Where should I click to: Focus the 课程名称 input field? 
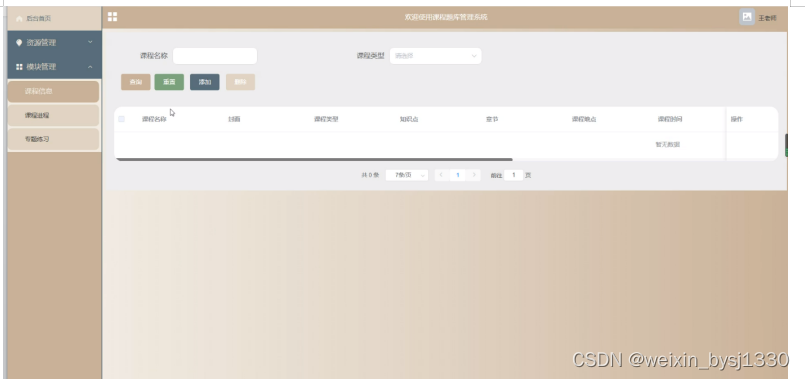tap(215, 56)
